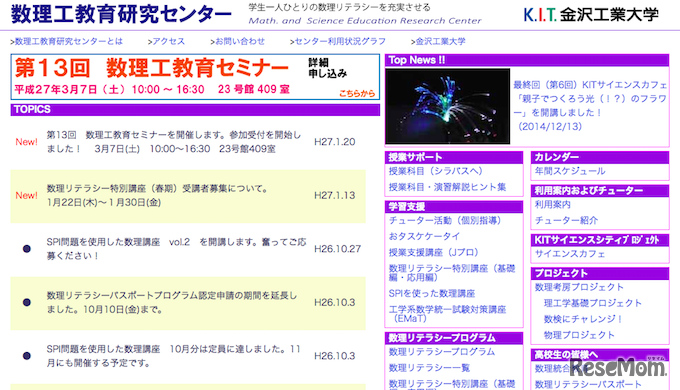Open the fiber-optic flower news thumbnail

(448, 106)
